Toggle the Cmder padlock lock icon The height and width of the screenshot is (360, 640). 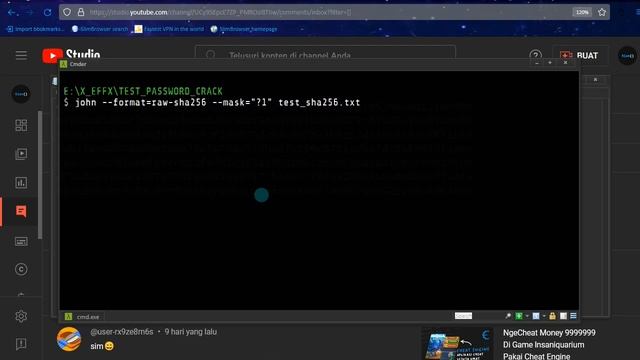pos(552,316)
